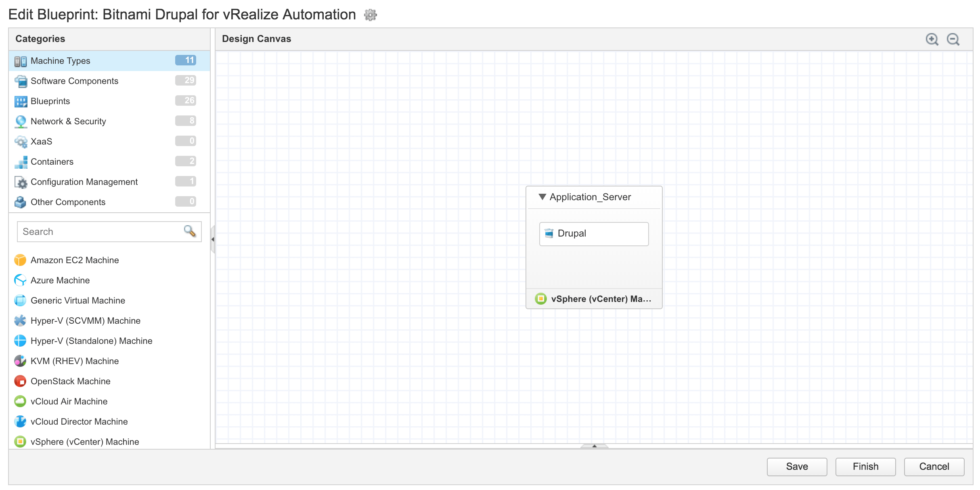
Task: Zoom in on the Design Canvas
Action: coord(932,39)
